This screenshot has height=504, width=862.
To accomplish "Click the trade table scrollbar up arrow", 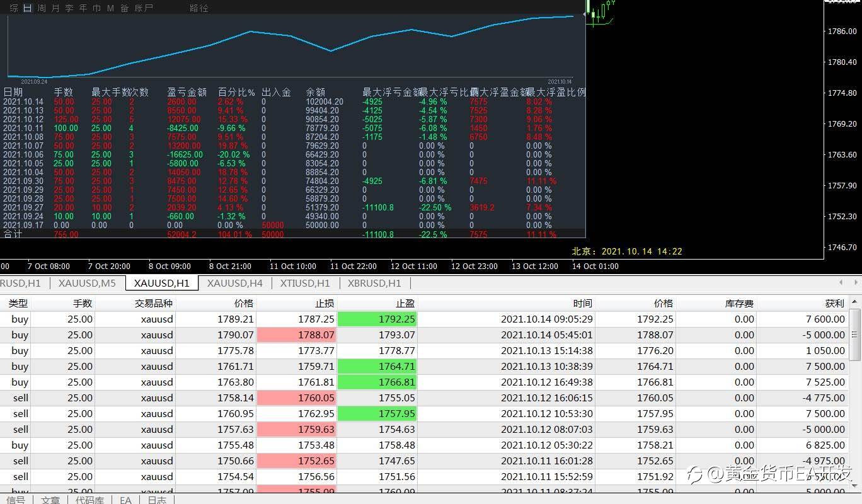I will click(855, 301).
